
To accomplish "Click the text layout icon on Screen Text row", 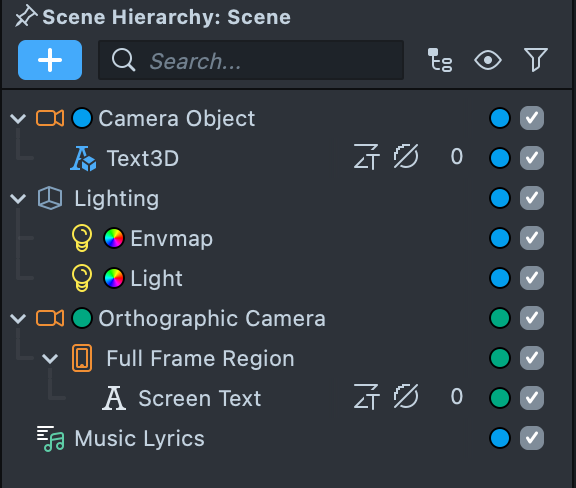I will 366,397.
